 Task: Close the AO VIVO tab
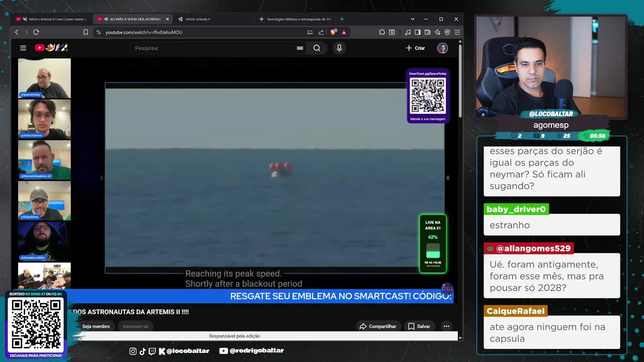click(x=167, y=19)
